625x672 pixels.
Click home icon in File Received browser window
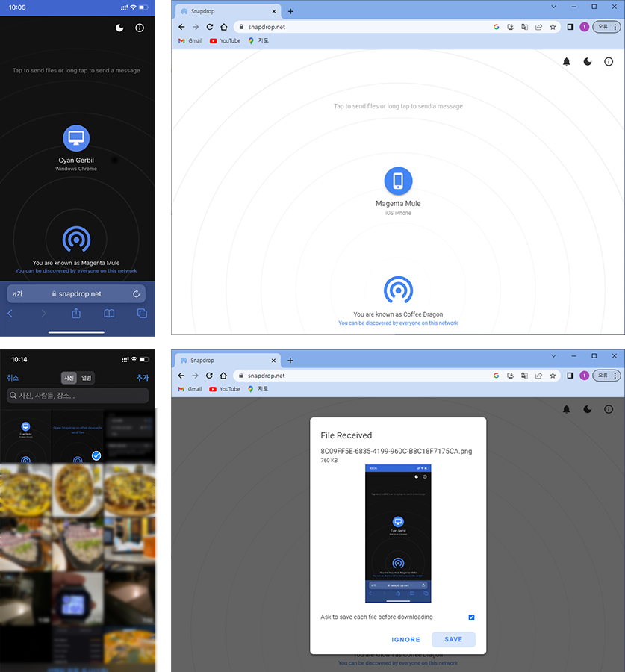223,376
